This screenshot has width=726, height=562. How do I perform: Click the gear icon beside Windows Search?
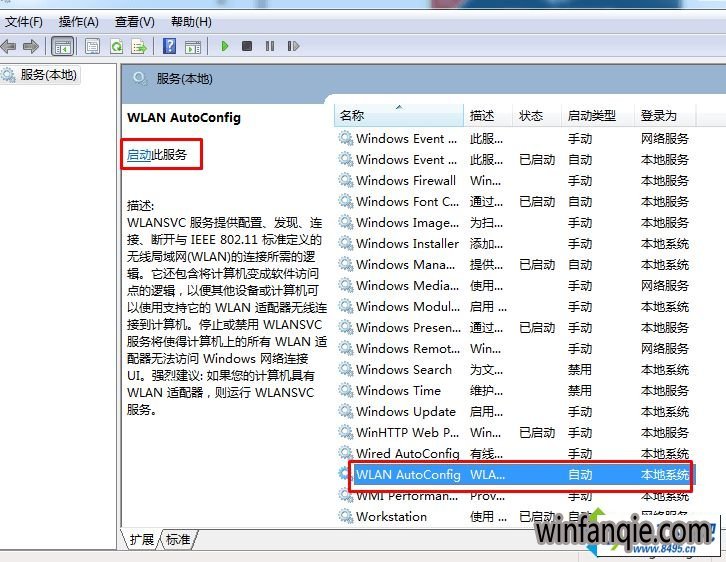pyautogui.click(x=345, y=369)
